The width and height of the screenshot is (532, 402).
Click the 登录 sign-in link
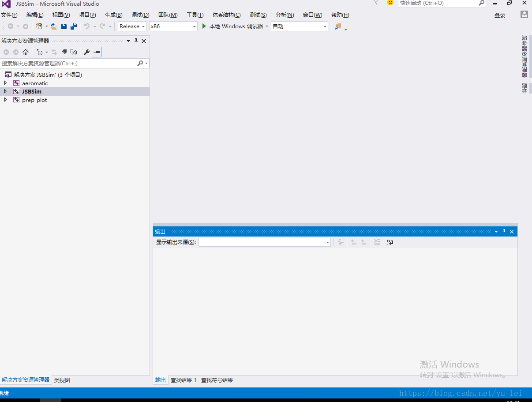(x=500, y=15)
